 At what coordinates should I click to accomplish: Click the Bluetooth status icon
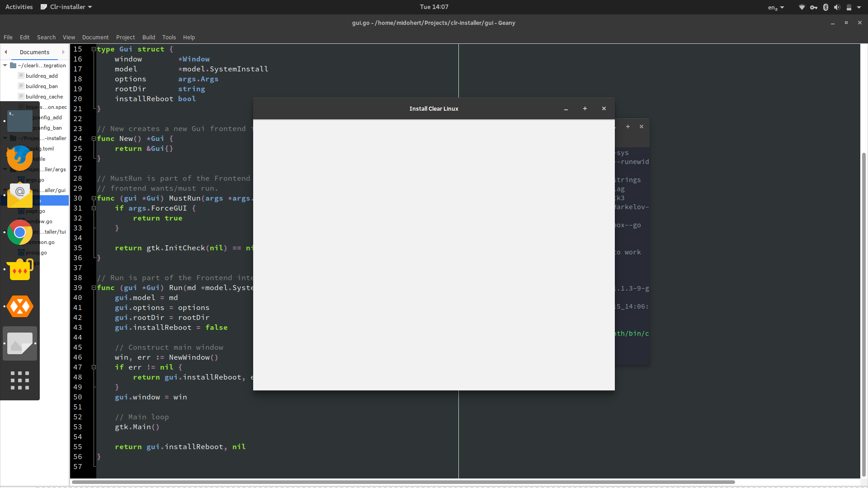pyautogui.click(x=826, y=7)
